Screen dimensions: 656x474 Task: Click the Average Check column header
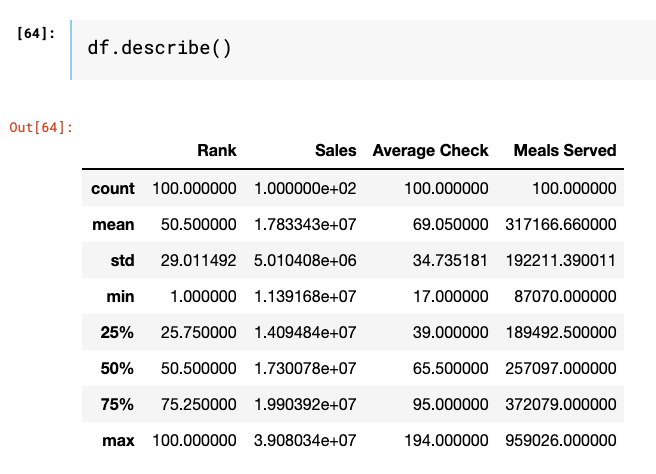(430, 151)
